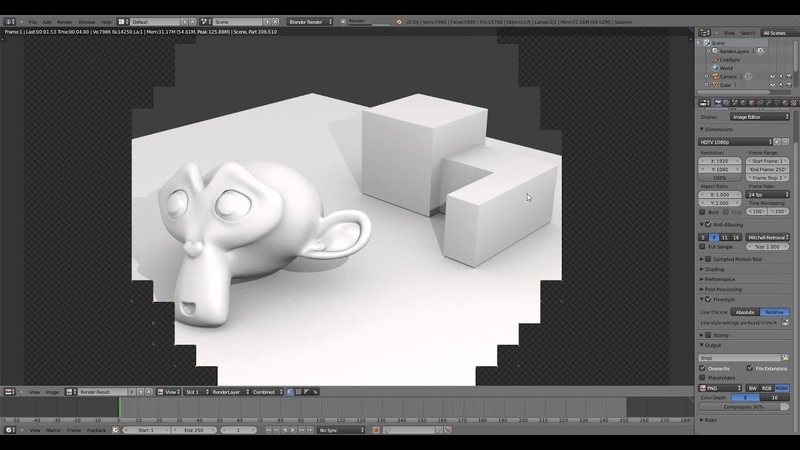The width and height of the screenshot is (800, 450).
Task: Click the Info editor type icon
Action: 9,22
